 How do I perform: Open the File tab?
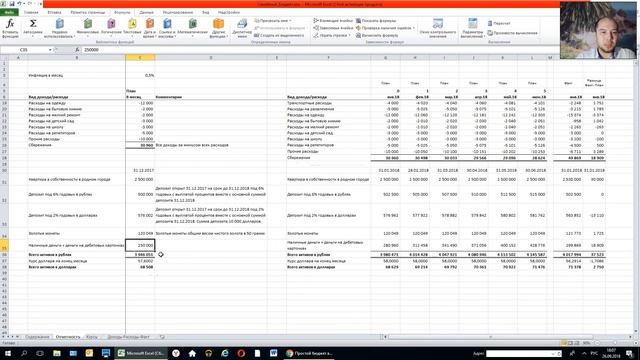point(9,12)
